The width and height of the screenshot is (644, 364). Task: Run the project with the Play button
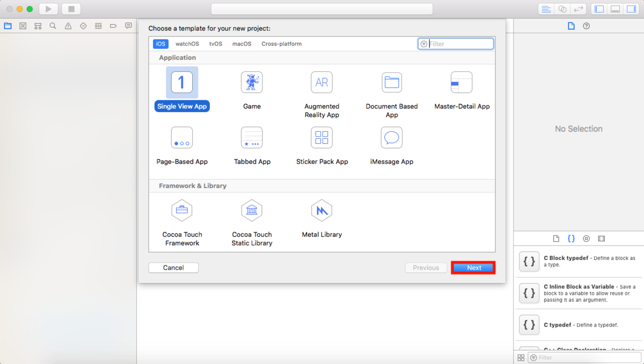click(x=48, y=9)
